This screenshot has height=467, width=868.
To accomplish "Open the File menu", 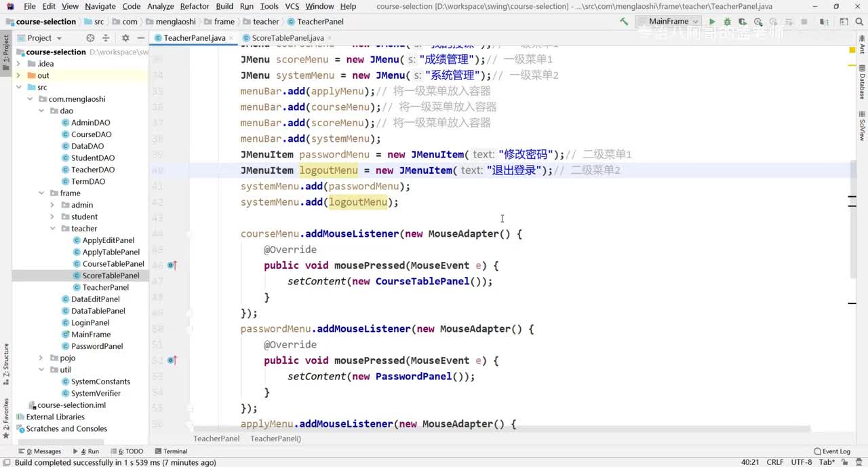I will click(30, 6).
